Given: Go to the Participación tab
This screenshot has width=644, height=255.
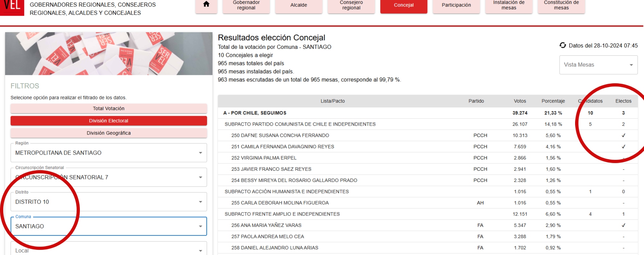Looking at the screenshot, I should tap(456, 5).
